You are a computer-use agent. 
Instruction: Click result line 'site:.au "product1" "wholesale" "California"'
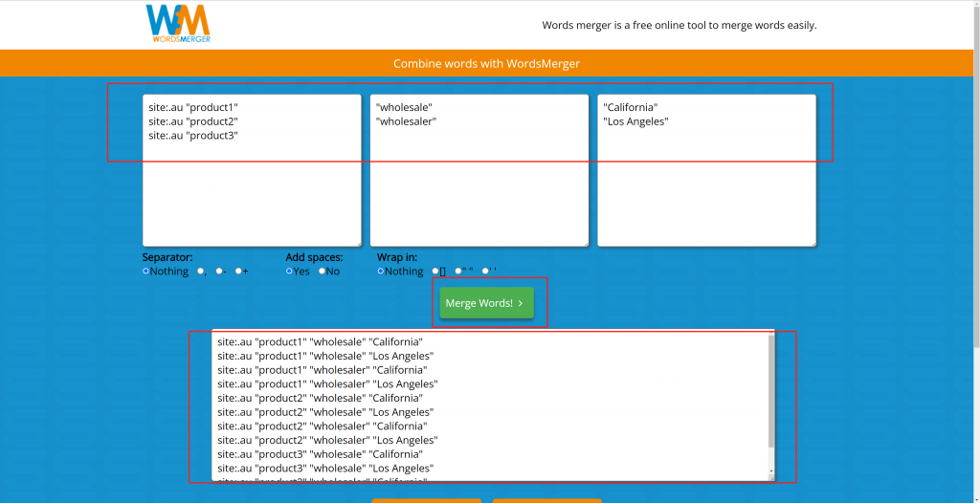pyautogui.click(x=320, y=341)
